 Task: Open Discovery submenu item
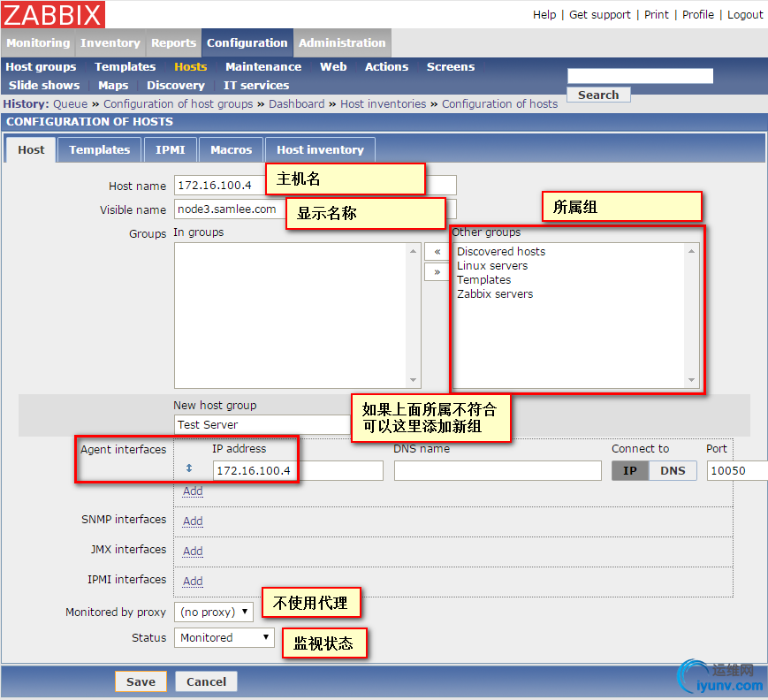click(x=176, y=85)
